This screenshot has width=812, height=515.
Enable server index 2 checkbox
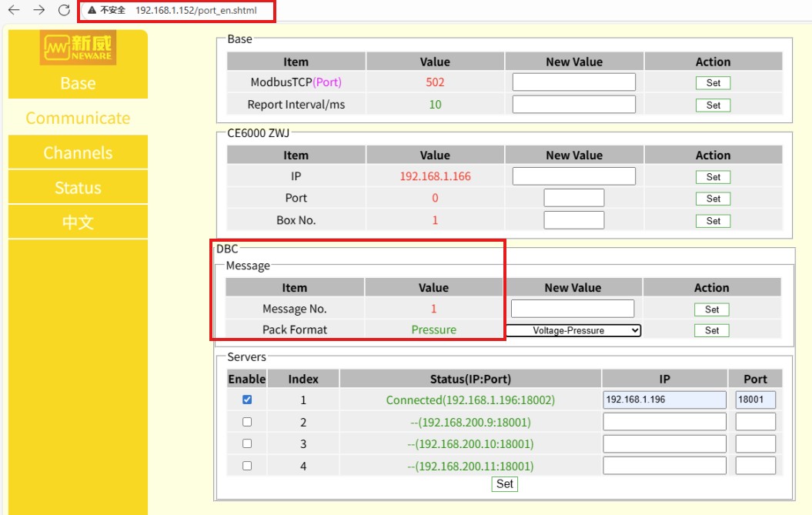pyautogui.click(x=247, y=422)
